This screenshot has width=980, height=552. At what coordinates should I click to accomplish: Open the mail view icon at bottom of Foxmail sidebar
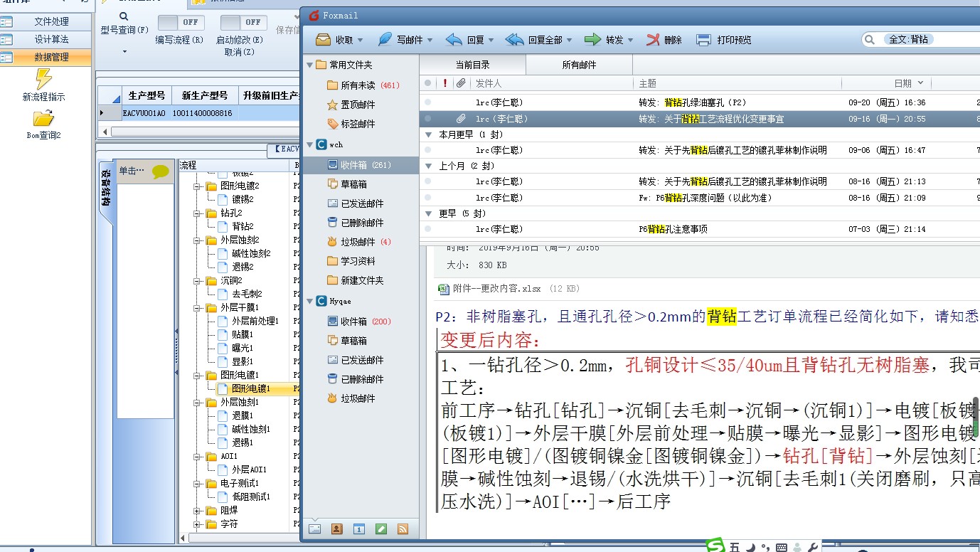314,529
